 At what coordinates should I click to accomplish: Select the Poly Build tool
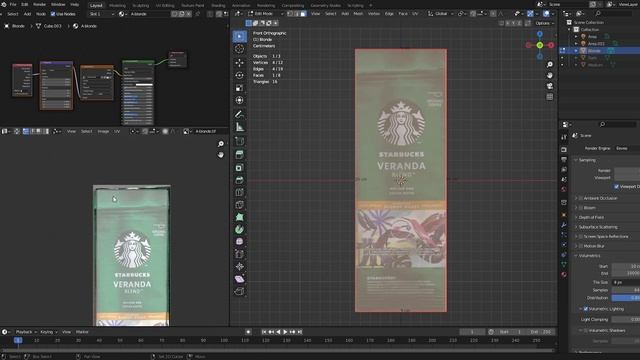(240, 217)
